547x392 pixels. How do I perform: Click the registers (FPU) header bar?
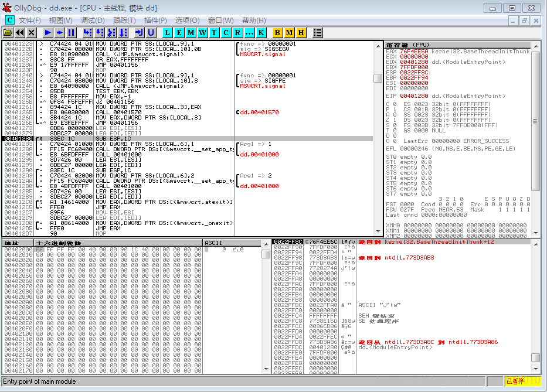tap(458, 45)
